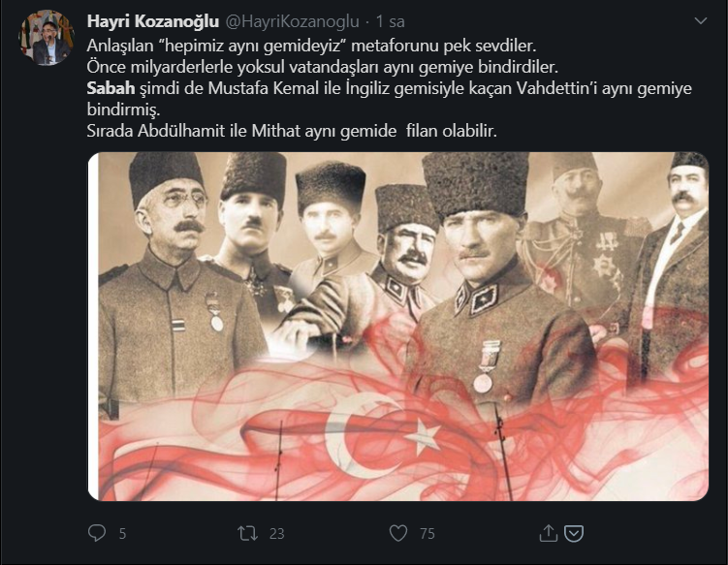Click the reply speech bubble icon
728x565 pixels.
pos(97,533)
